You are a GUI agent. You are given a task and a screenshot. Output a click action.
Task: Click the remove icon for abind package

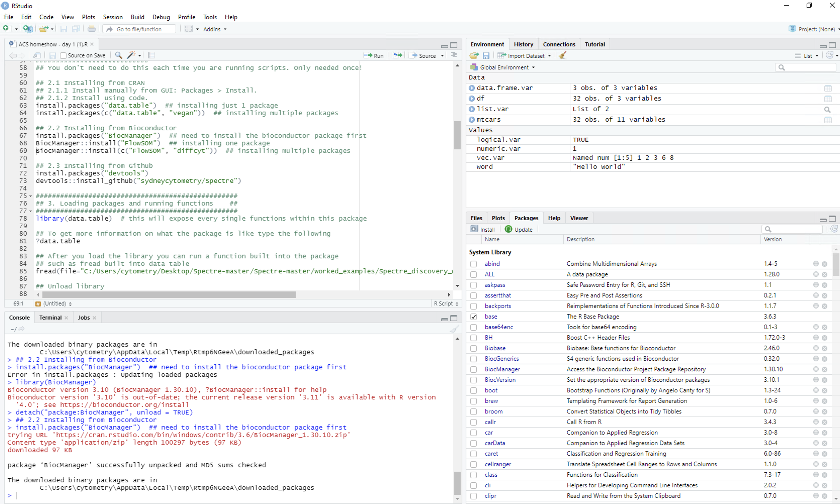[824, 264]
